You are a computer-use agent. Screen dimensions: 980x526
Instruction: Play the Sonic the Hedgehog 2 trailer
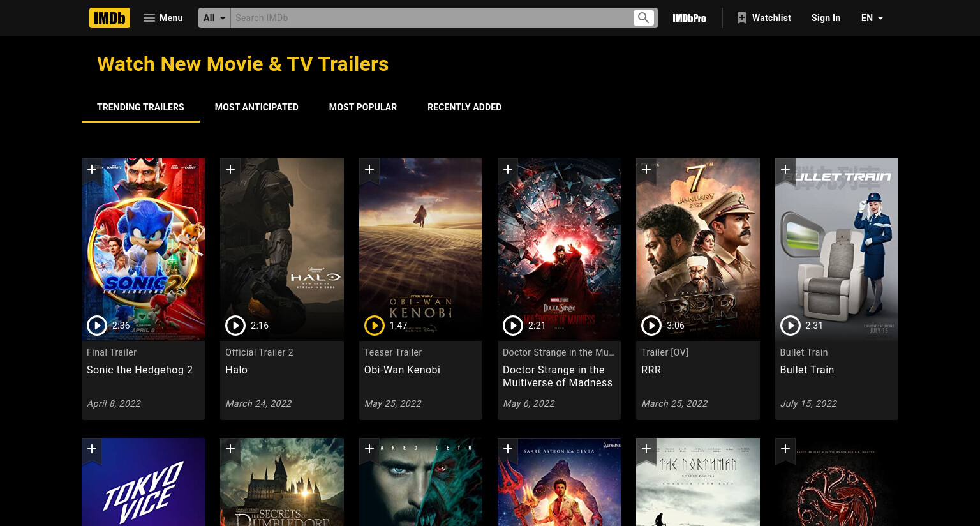click(97, 326)
